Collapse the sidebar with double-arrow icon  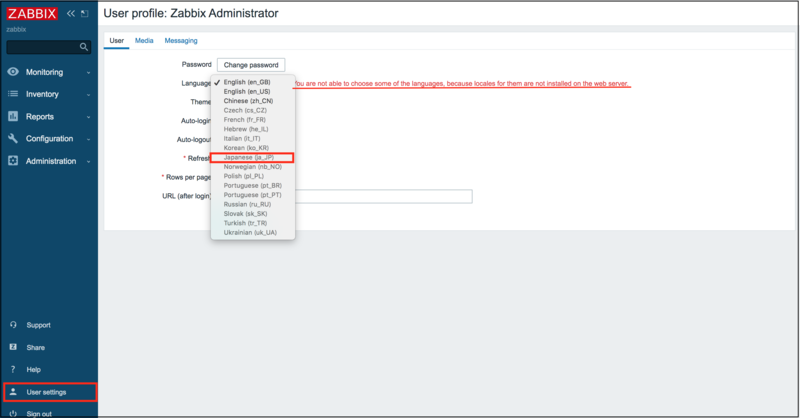[71, 14]
